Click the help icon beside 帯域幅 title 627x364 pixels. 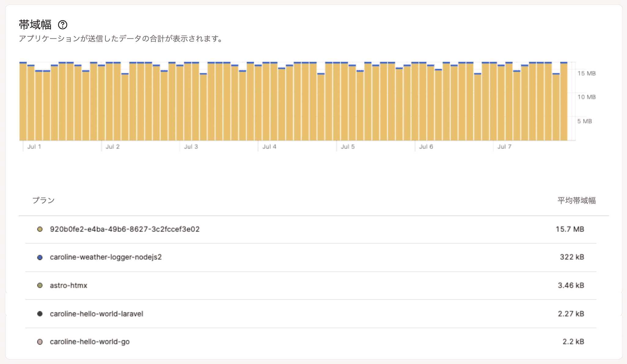coord(63,25)
